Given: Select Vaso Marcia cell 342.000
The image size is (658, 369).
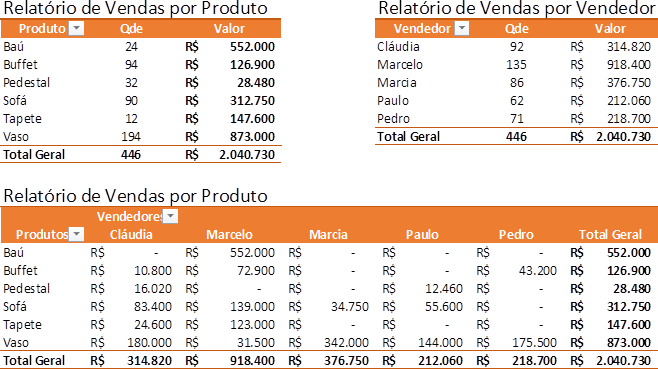Looking at the screenshot, I should coord(346,343).
